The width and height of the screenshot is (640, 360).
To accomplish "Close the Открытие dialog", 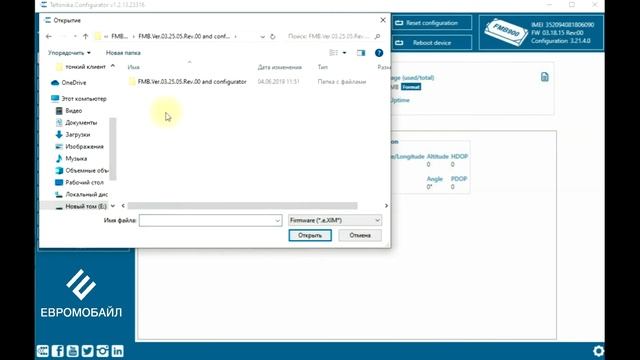I will coord(383,20).
